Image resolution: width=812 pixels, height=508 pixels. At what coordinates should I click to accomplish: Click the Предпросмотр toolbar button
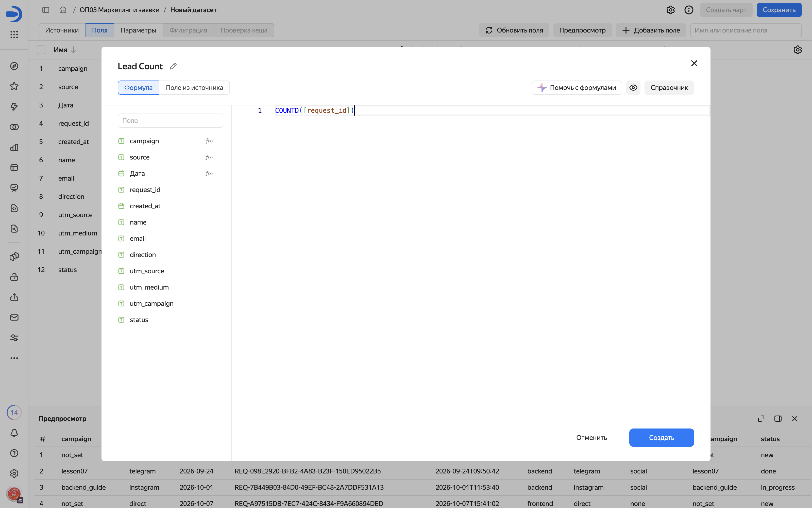[582, 30]
